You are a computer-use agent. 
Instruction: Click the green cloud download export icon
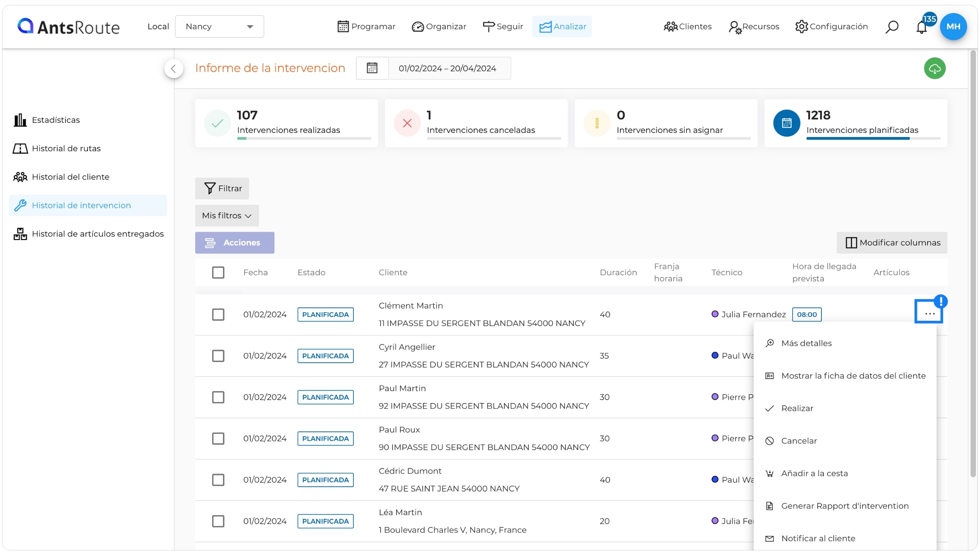(934, 68)
